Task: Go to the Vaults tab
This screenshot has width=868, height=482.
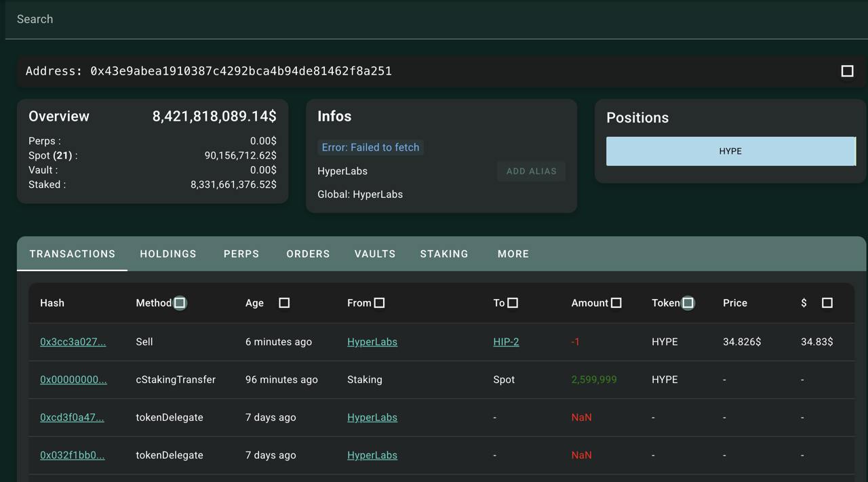Action: [375, 254]
